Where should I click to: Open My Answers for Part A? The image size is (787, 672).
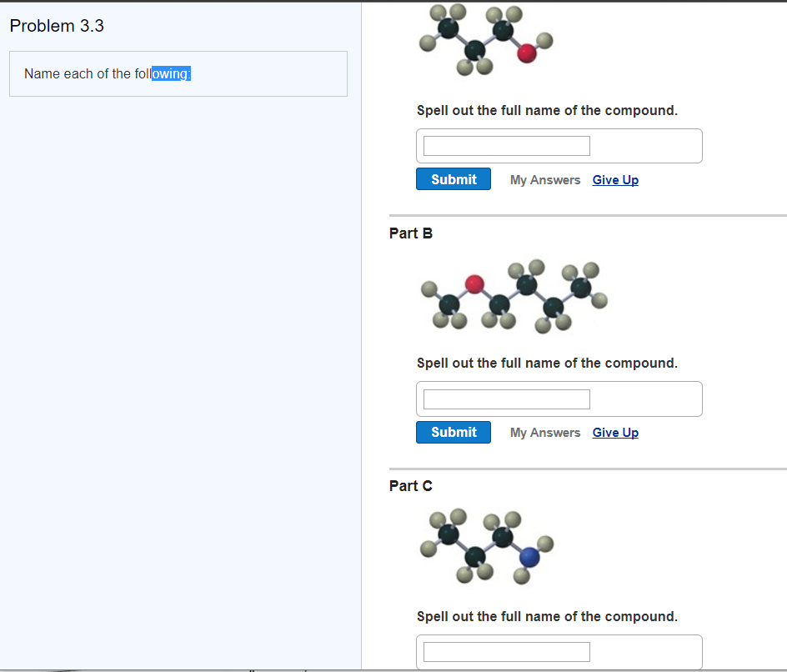545,179
